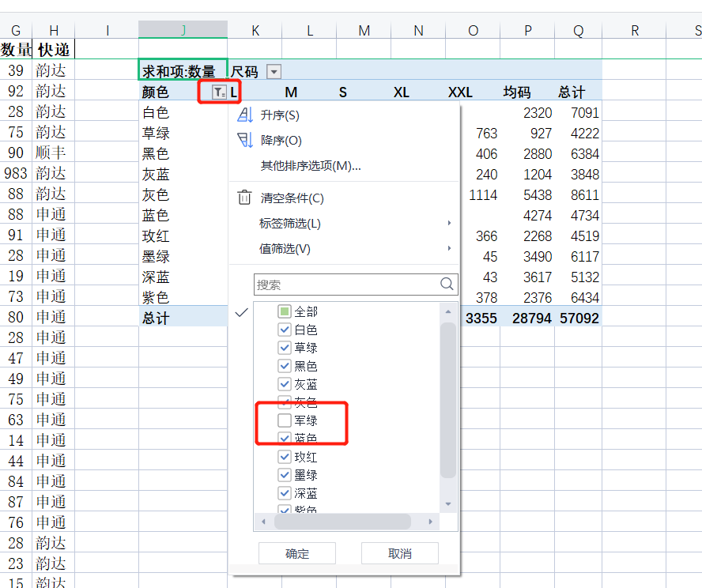The width and height of the screenshot is (702, 588).
Task: Click the ascending sort icon
Action: click(245, 115)
